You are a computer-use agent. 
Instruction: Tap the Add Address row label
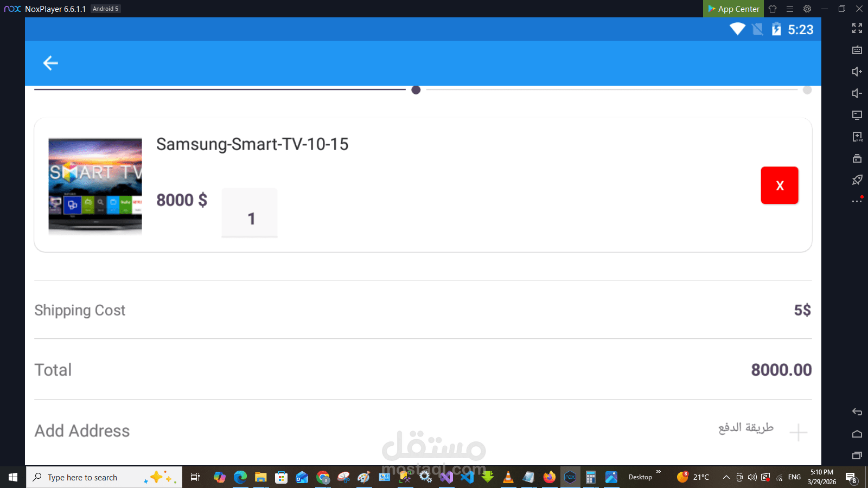(x=82, y=431)
